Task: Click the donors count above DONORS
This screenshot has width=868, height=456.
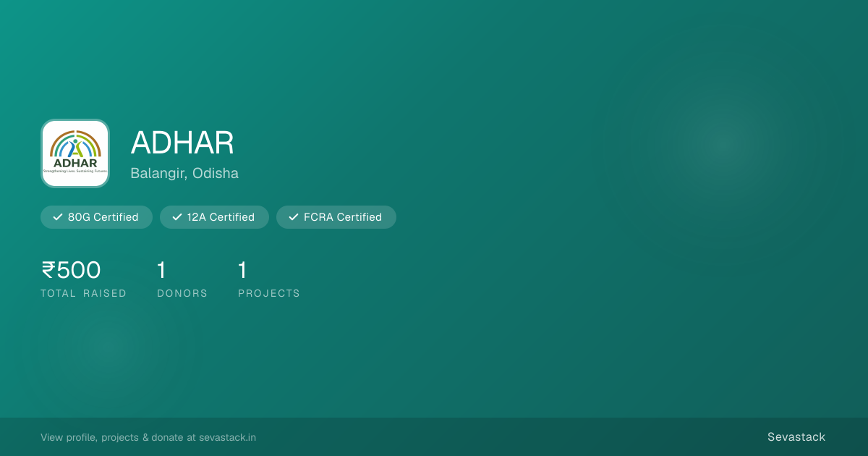Action: (x=161, y=270)
